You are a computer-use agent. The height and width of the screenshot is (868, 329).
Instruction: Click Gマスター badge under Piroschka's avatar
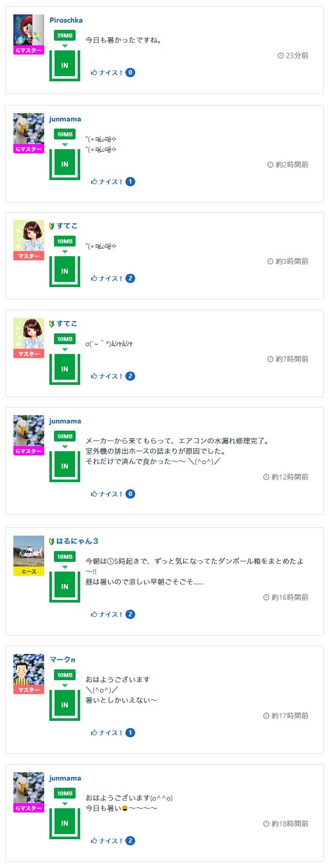pos(29,50)
